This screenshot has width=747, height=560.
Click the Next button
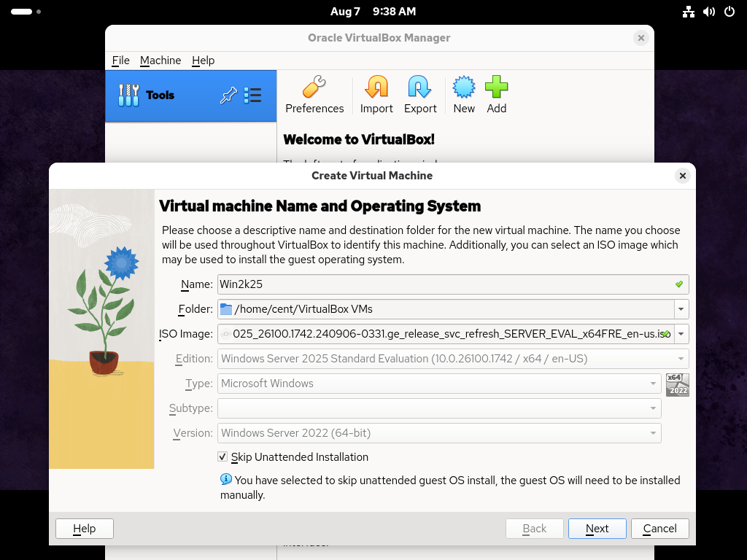(x=597, y=529)
